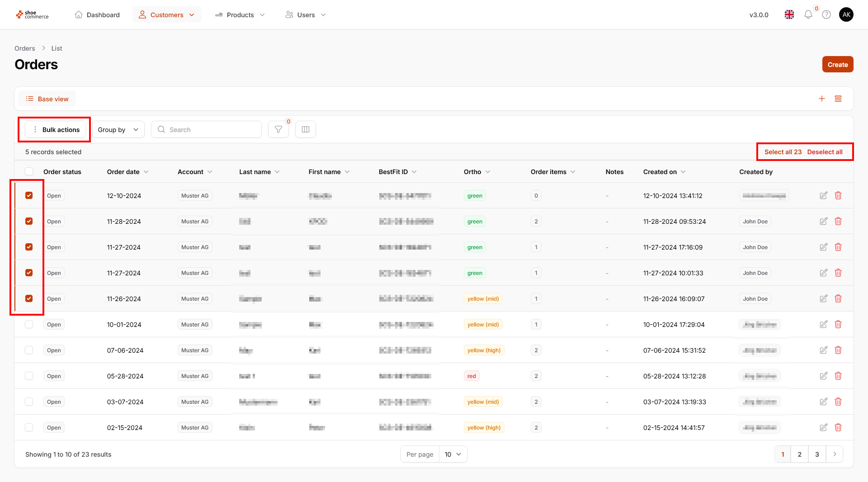The image size is (868, 482).
Task: Open the Ortho column sort chevron
Action: pos(488,172)
